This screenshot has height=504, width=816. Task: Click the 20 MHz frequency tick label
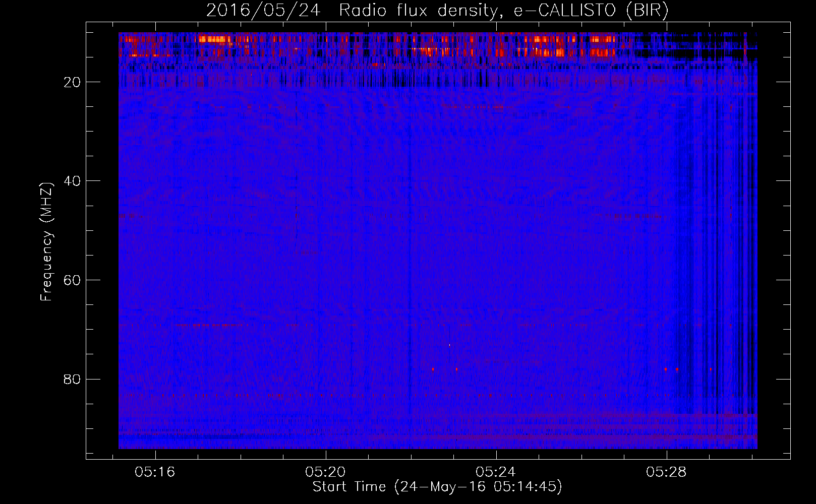(x=73, y=82)
